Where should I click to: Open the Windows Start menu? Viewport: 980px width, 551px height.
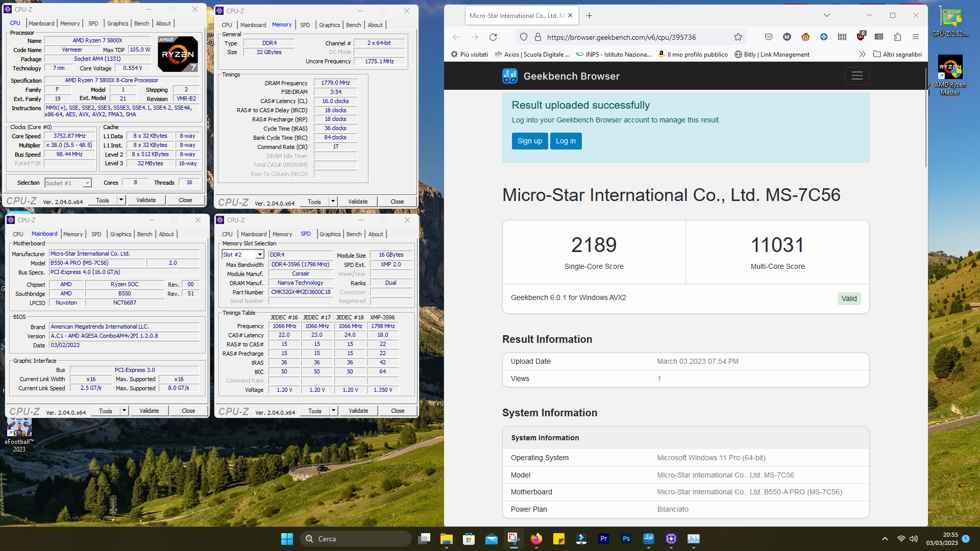287,539
